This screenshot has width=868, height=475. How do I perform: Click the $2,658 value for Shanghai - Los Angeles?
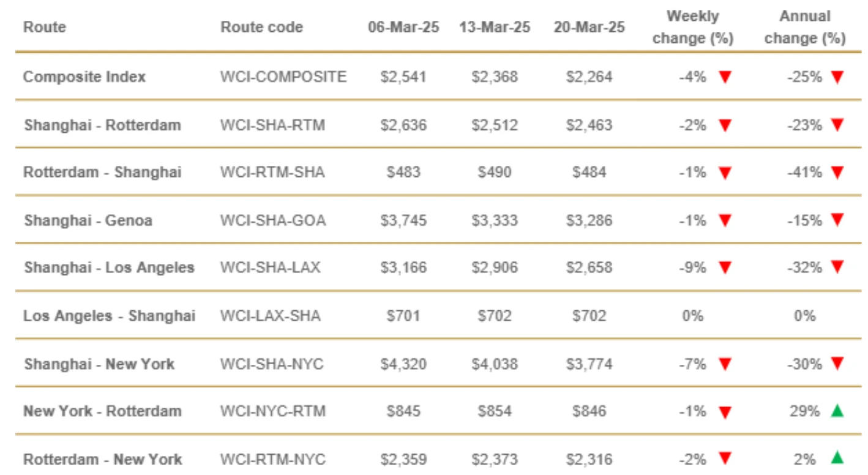[589, 268]
